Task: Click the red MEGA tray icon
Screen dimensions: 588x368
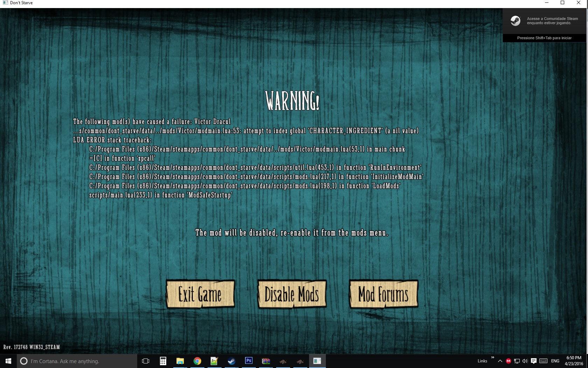Action: pos(508,361)
